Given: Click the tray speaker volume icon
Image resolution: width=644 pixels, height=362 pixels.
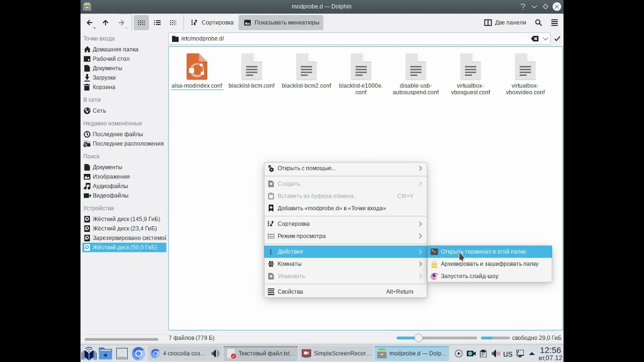Looking at the screenshot, I should point(496,354).
